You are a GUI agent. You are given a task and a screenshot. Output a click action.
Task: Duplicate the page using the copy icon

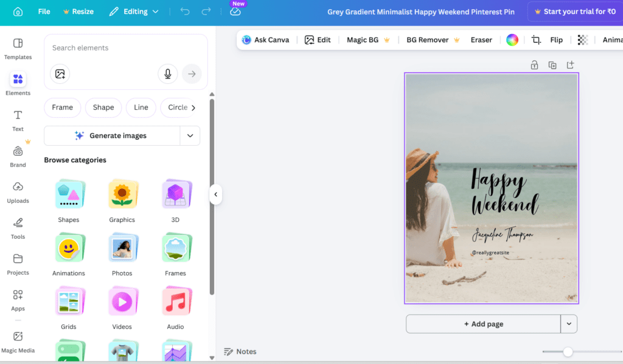point(552,65)
